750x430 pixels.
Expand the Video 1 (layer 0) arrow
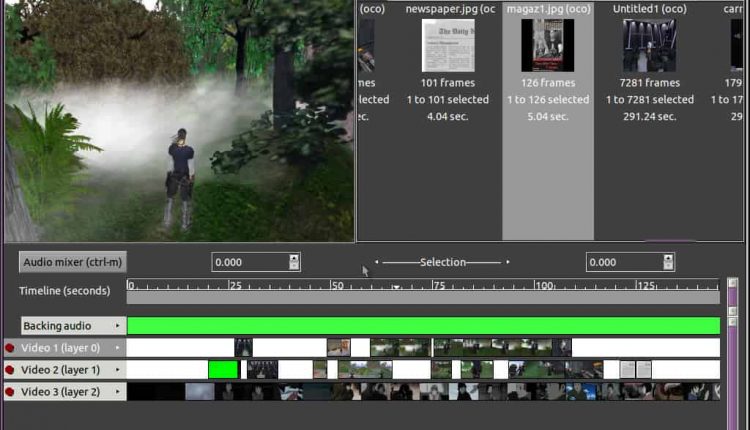coord(117,348)
